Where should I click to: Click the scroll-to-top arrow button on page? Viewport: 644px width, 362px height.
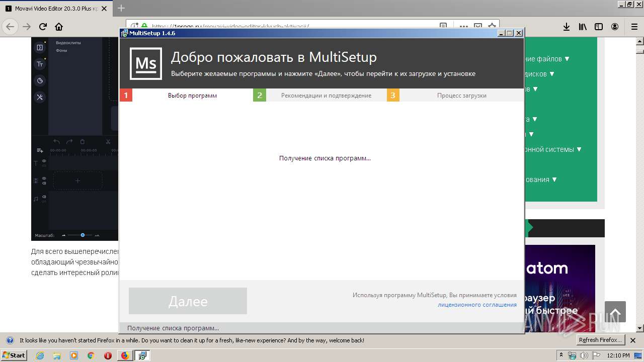click(x=615, y=312)
